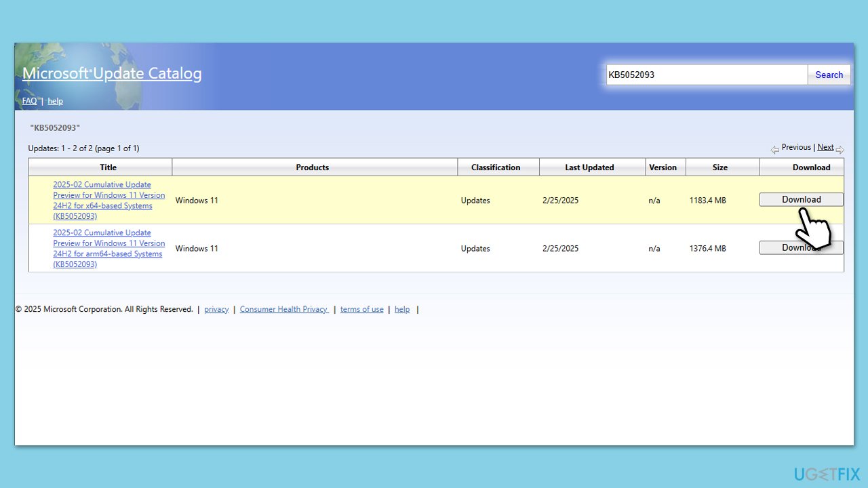Select the 1183.4 MB size cell
Image resolution: width=868 pixels, height=488 pixels.
[707, 201]
